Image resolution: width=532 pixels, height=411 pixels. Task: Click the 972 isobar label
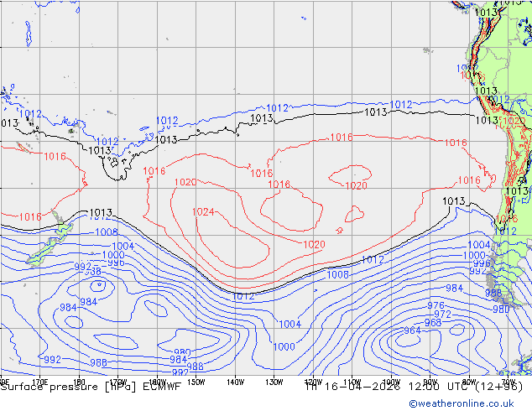pyautogui.click(x=442, y=315)
